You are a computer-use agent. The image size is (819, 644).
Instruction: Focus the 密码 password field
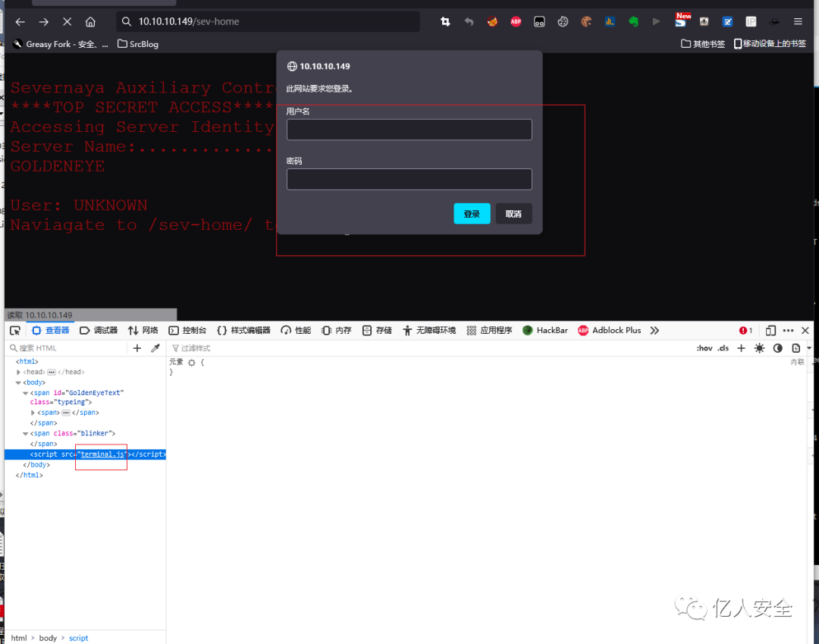pyautogui.click(x=409, y=179)
